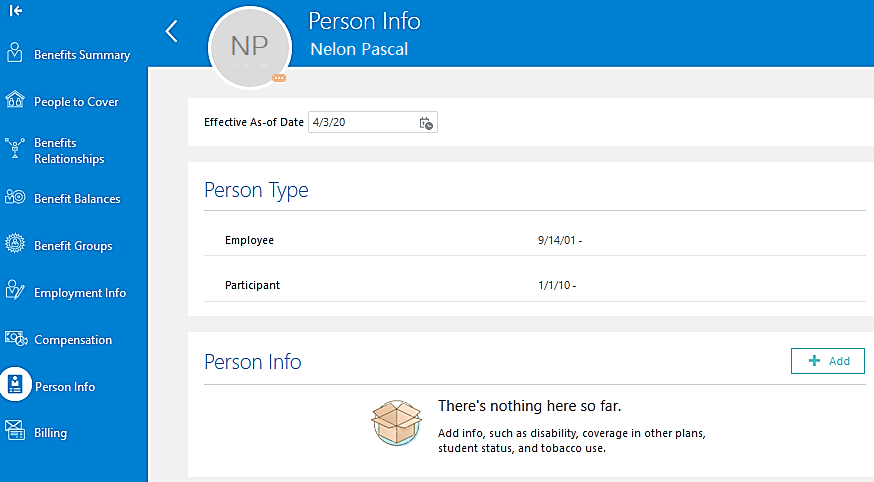This screenshot has height=482, width=874.
Task: Click the Benefit Balances icon
Action: [x=15, y=197]
